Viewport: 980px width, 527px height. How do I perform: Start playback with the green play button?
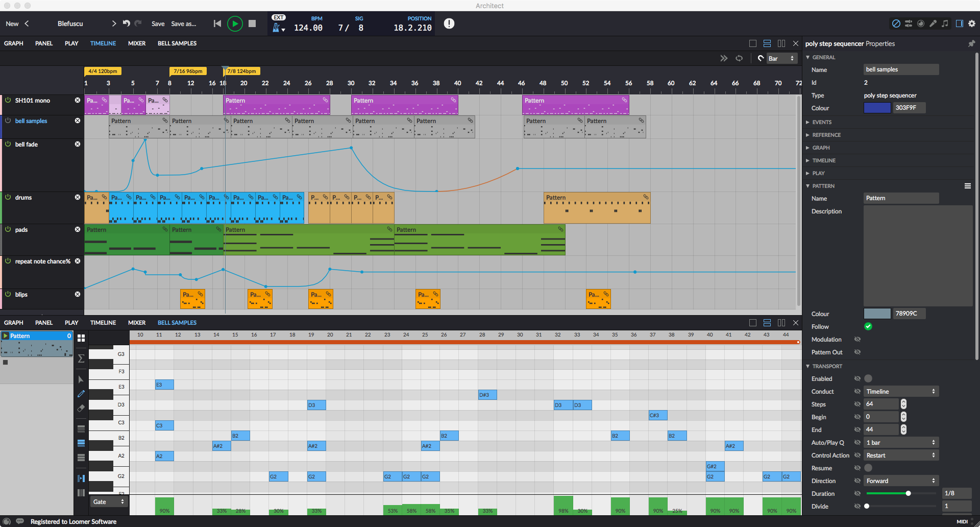tap(235, 23)
